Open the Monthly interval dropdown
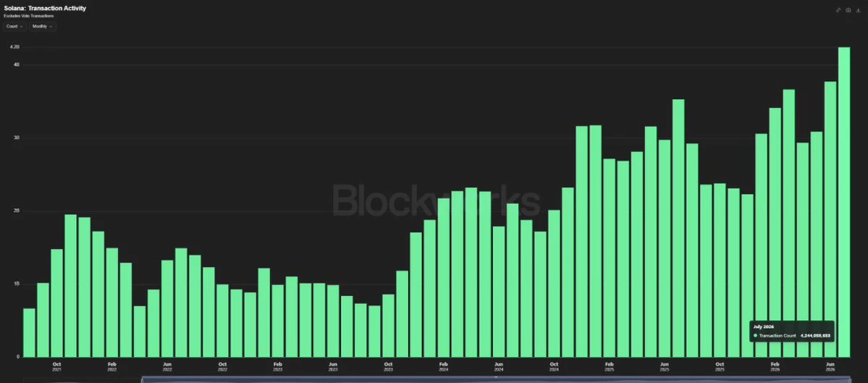Image resolution: width=868 pixels, height=383 pixels. coord(43,27)
